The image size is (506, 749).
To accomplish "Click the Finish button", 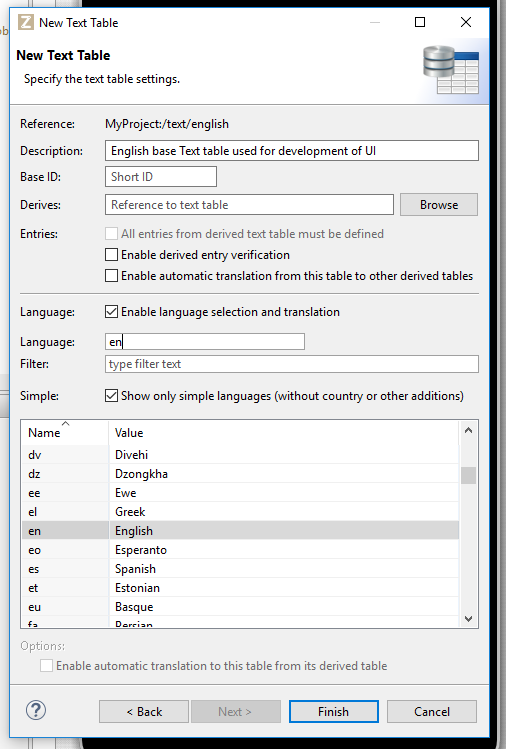I will tap(334, 712).
